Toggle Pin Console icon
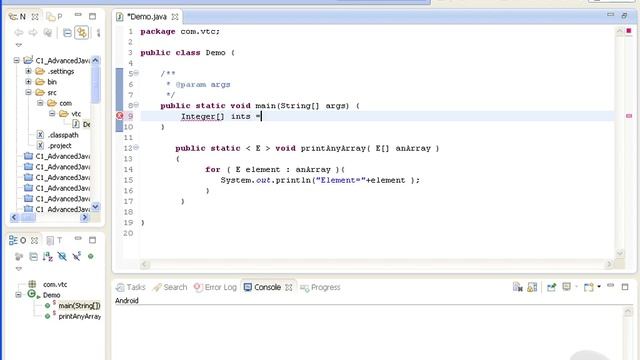Image resolution: width=640 pixels, height=360 pixels. click(x=551, y=287)
